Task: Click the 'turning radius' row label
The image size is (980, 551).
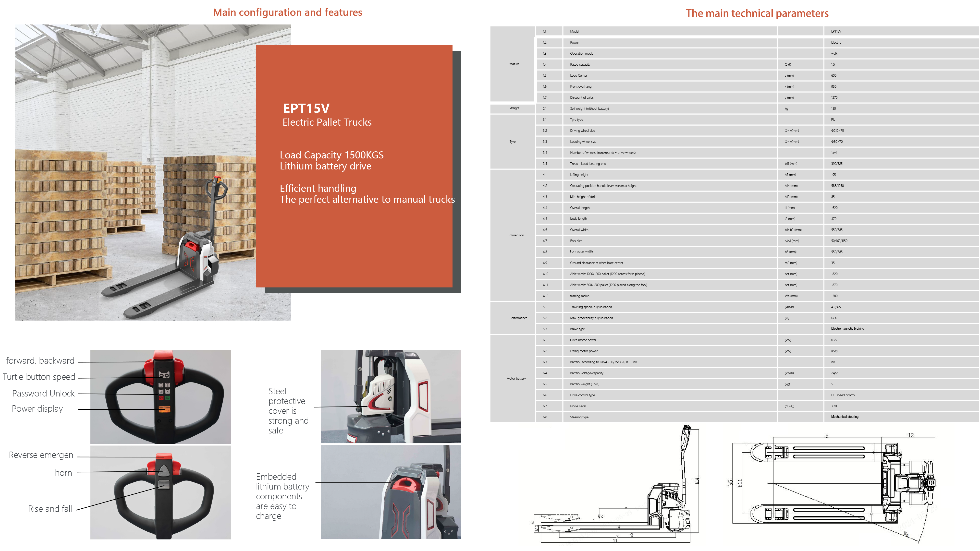Action: coord(579,296)
